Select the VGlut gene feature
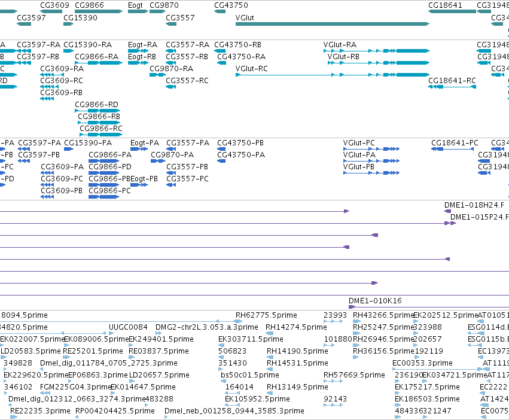The width and height of the screenshot is (509, 420). [333, 24]
